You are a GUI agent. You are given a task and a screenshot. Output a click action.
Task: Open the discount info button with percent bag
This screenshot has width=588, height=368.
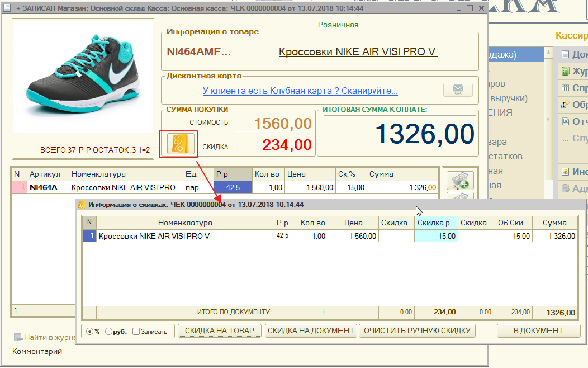(x=179, y=144)
